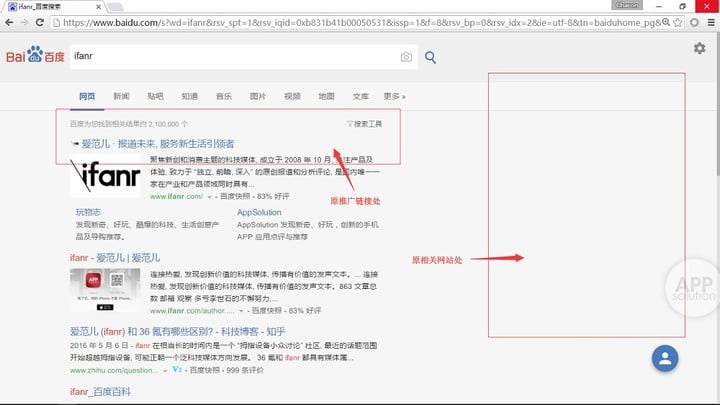Switch to the 知道 tab

[x=189, y=96]
